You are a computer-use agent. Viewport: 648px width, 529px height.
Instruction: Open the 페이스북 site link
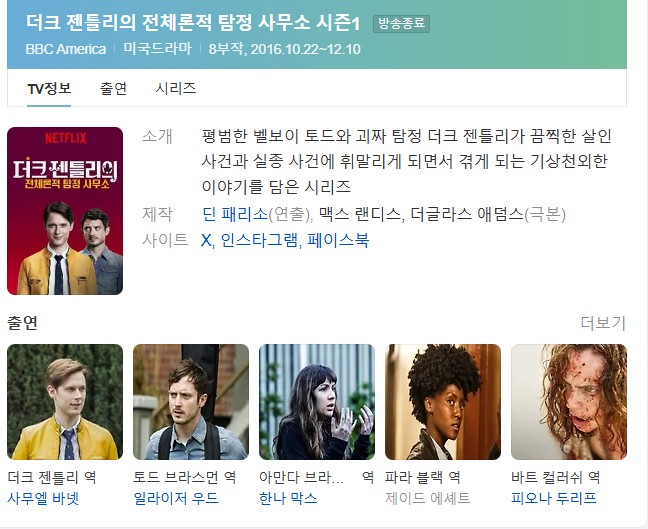pos(338,240)
